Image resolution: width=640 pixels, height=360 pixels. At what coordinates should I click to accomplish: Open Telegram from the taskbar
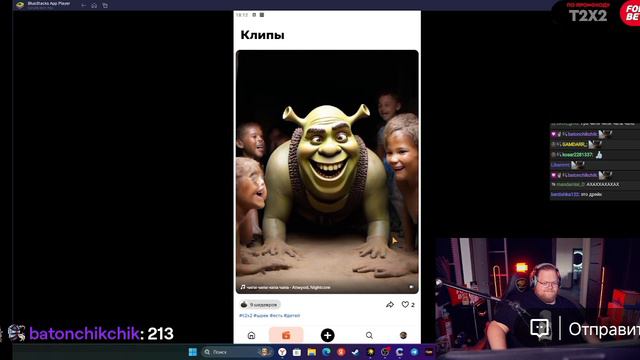[x=414, y=352]
